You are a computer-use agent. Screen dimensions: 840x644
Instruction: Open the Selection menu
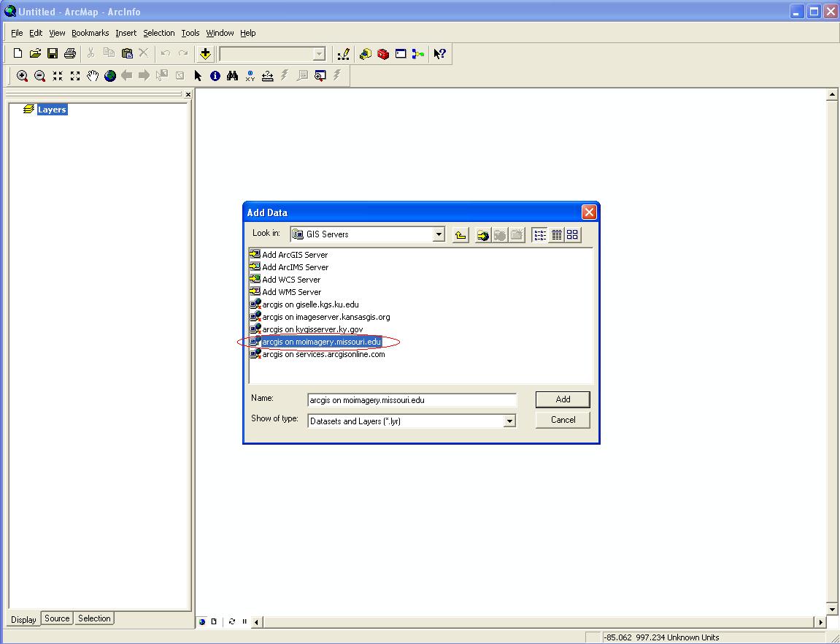click(x=158, y=33)
